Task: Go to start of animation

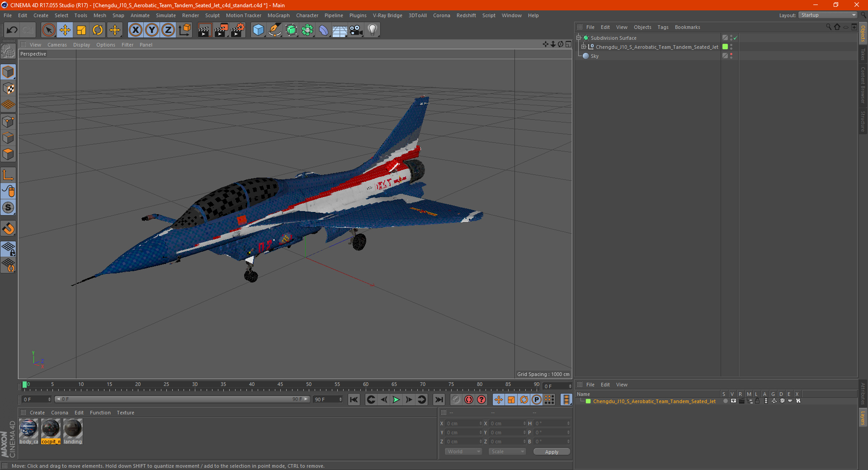Action: click(x=354, y=399)
